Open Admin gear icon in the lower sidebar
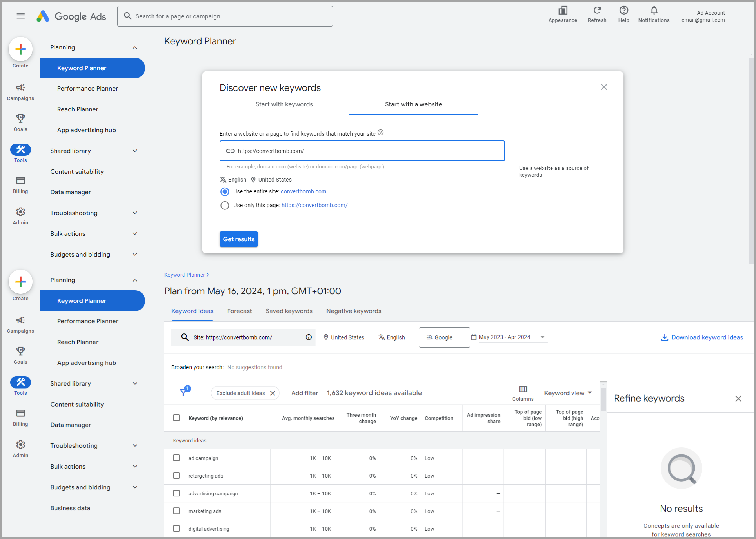 click(21, 445)
